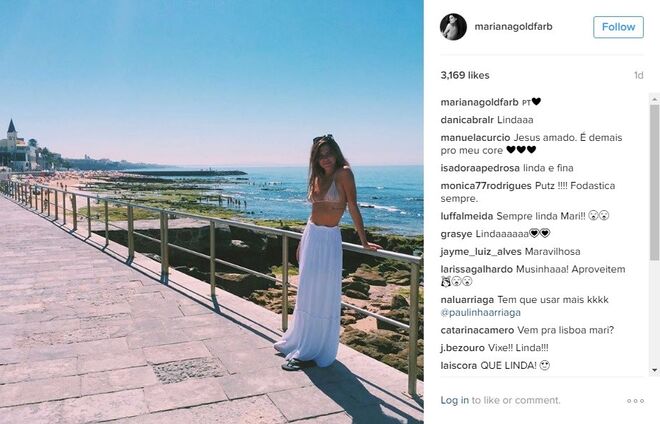
Task: Follow marianagoldfarb account
Action: pos(618,27)
